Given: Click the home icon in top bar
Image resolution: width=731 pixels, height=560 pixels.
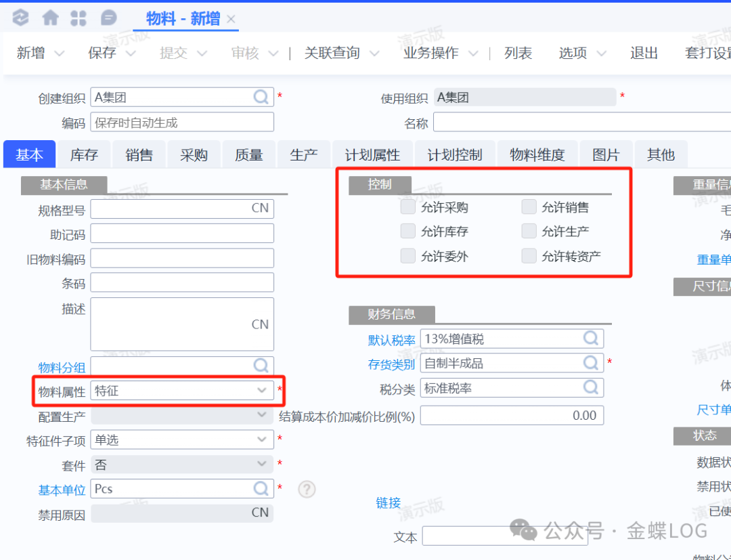Looking at the screenshot, I should click(51, 18).
